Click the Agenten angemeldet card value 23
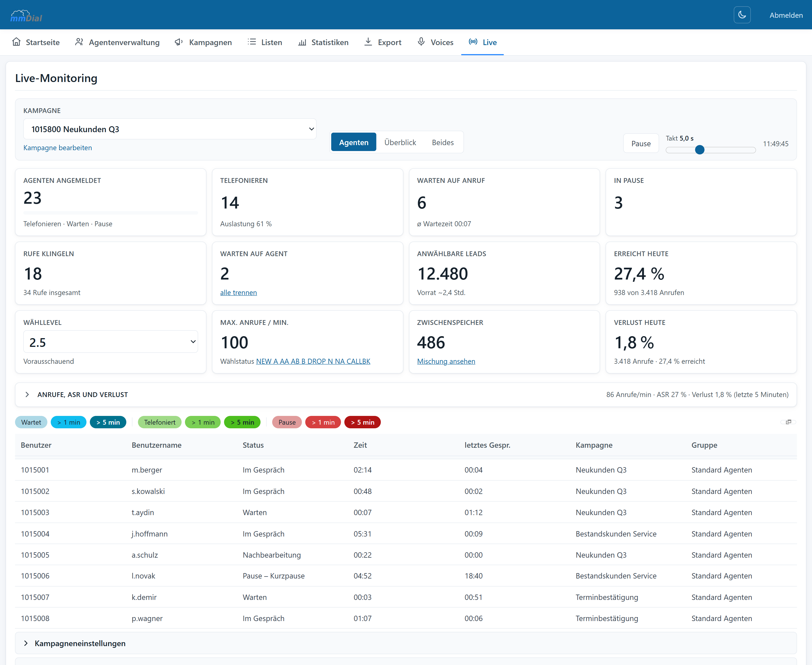 tap(32, 198)
